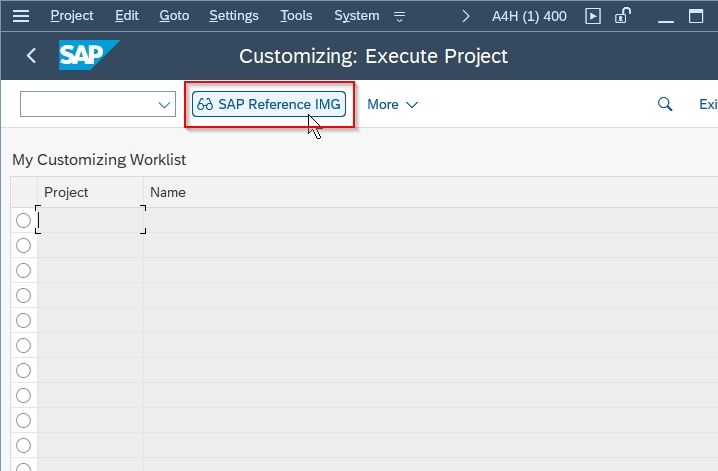Screen dimensions: 718x471
Task: Select the fifth worklist row radio button
Action: [x=23, y=320]
